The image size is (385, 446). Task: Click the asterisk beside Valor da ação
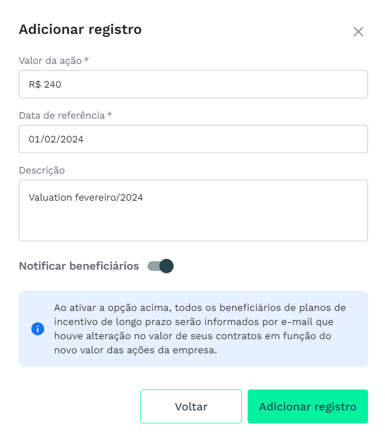tap(86, 59)
